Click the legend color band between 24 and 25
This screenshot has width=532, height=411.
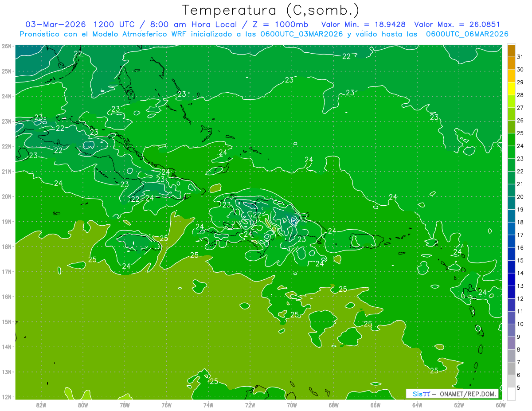point(511,140)
